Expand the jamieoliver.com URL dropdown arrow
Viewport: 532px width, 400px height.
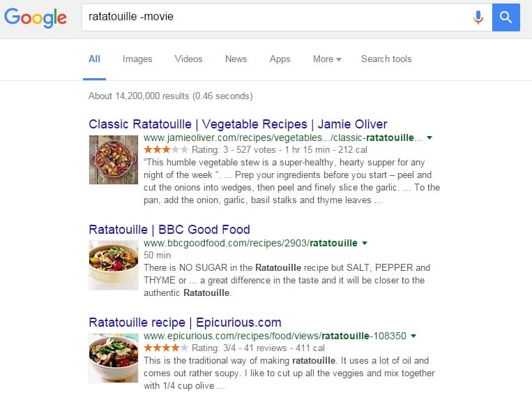click(x=430, y=138)
